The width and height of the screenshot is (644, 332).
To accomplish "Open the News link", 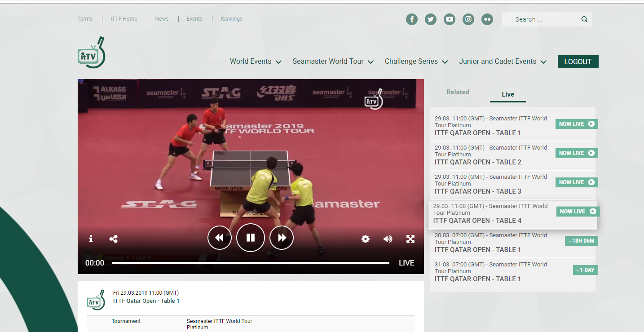I will pyautogui.click(x=162, y=19).
